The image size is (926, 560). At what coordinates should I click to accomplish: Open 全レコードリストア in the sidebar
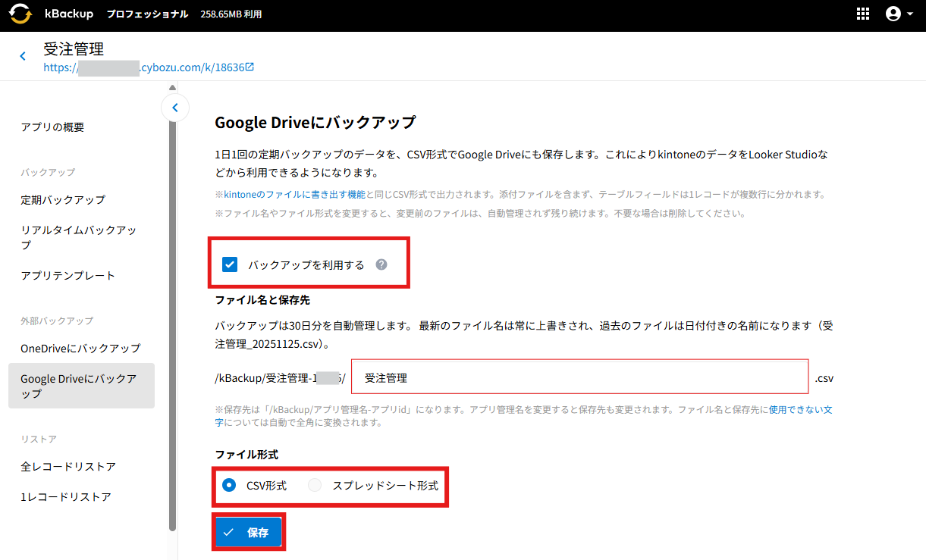[68, 467]
